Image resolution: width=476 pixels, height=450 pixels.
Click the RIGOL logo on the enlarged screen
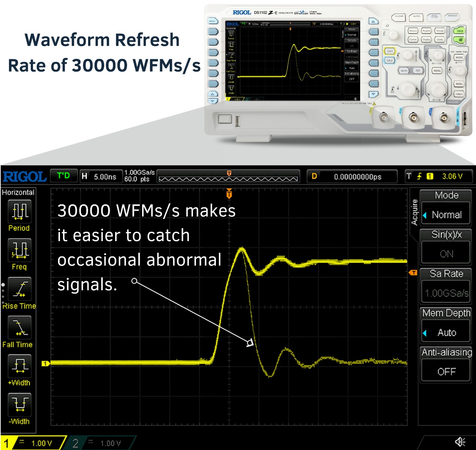[24, 176]
